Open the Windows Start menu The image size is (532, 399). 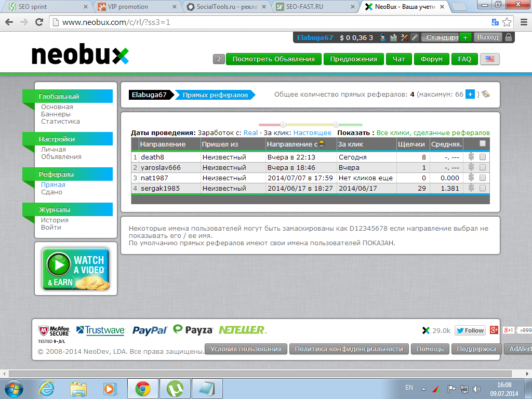[x=14, y=389]
